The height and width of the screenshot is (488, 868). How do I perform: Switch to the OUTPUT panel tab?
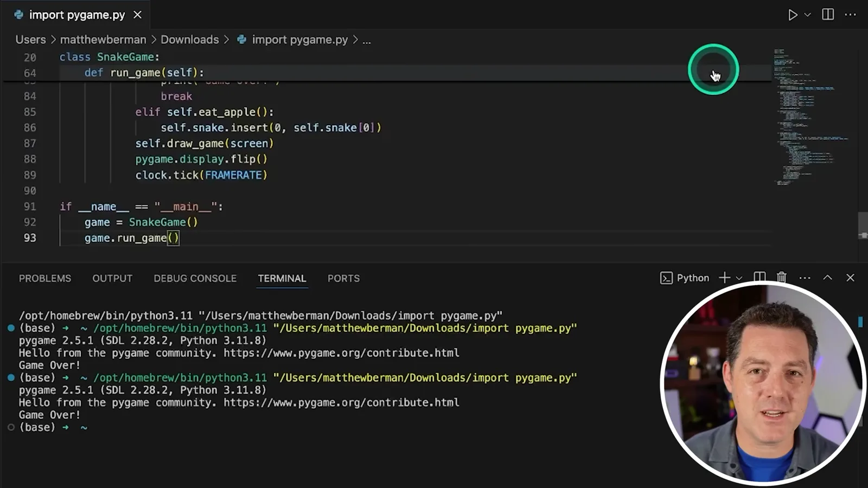pos(112,278)
